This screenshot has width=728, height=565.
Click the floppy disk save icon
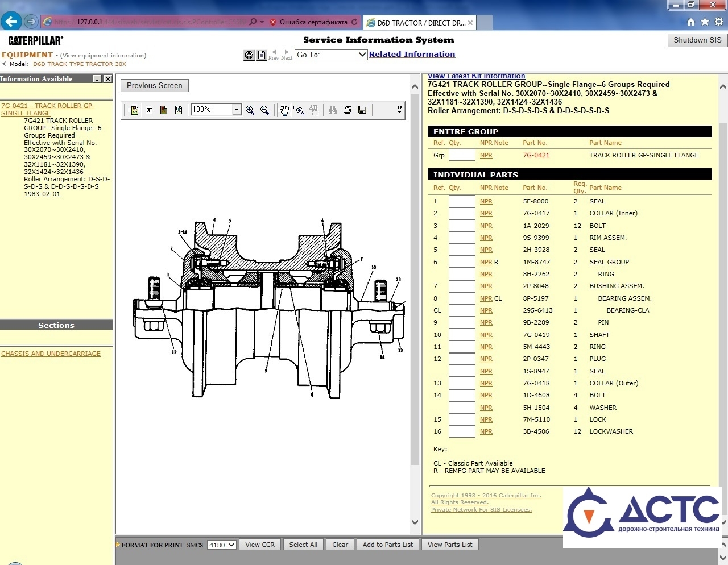pyautogui.click(x=362, y=110)
